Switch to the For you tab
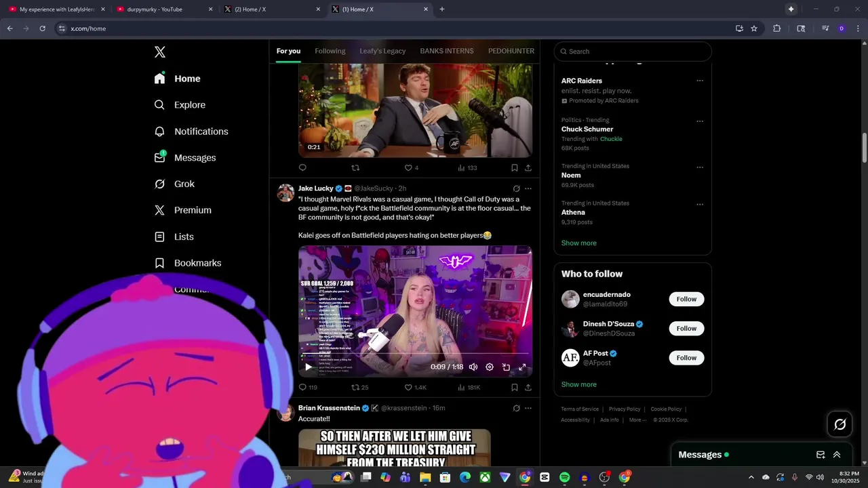The width and height of the screenshot is (868, 488). point(288,51)
